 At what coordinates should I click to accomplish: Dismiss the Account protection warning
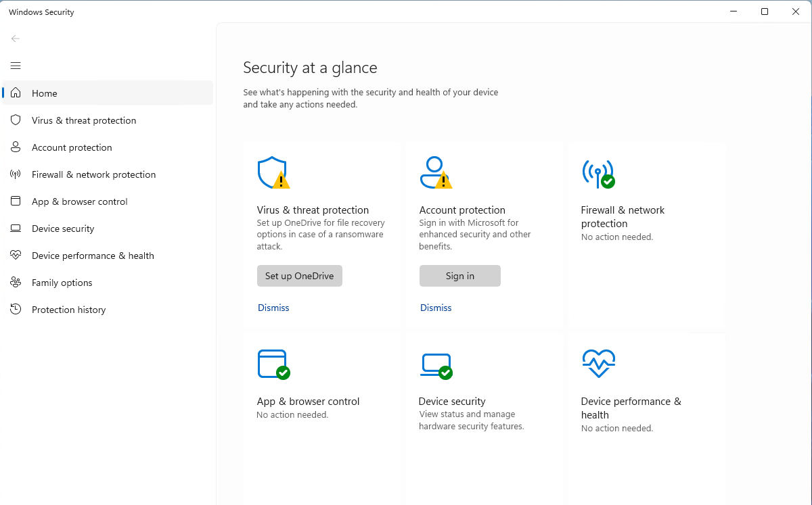(x=436, y=308)
